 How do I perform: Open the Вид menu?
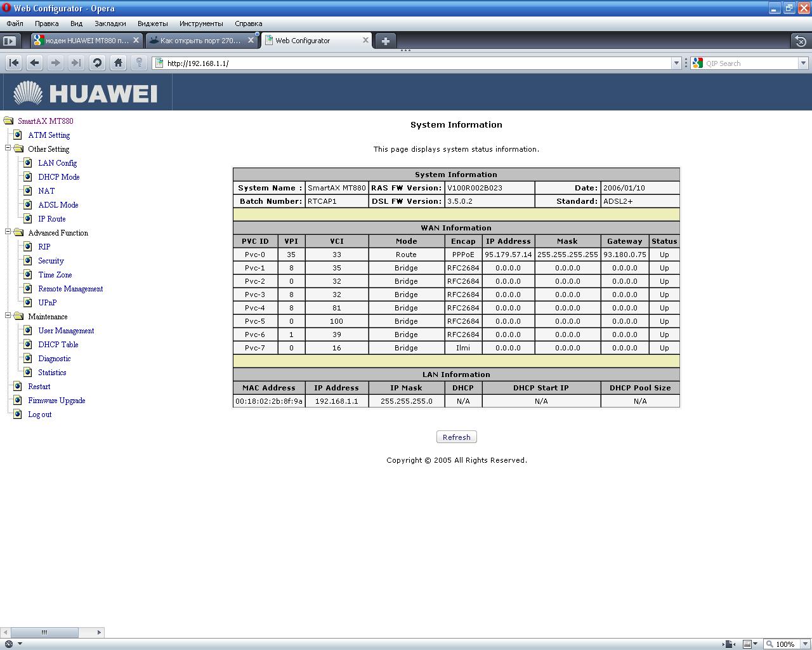76,23
